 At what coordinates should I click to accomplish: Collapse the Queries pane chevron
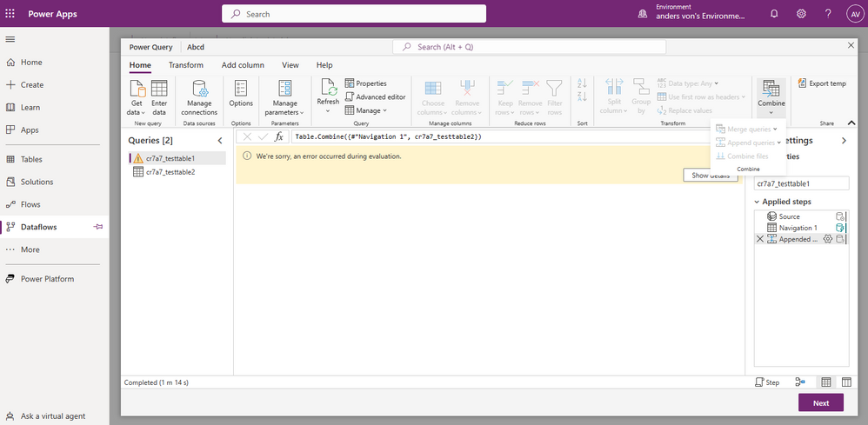click(x=220, y=141)
